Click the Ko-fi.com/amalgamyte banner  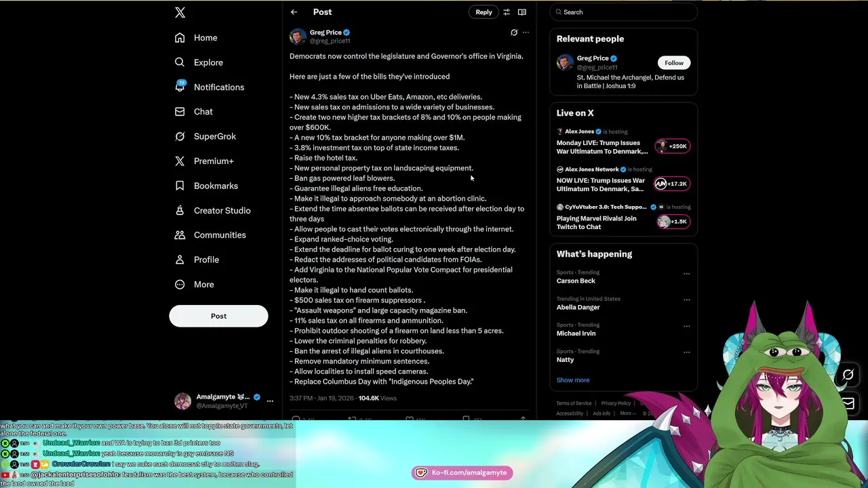tap(462, 472)
